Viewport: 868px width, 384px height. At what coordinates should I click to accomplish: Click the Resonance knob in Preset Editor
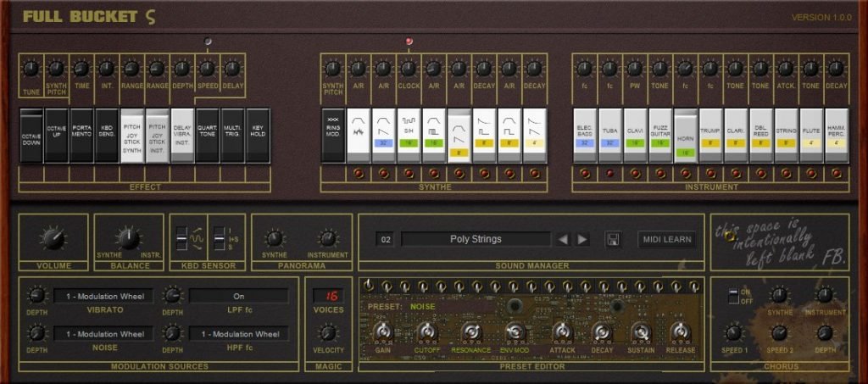471,332
